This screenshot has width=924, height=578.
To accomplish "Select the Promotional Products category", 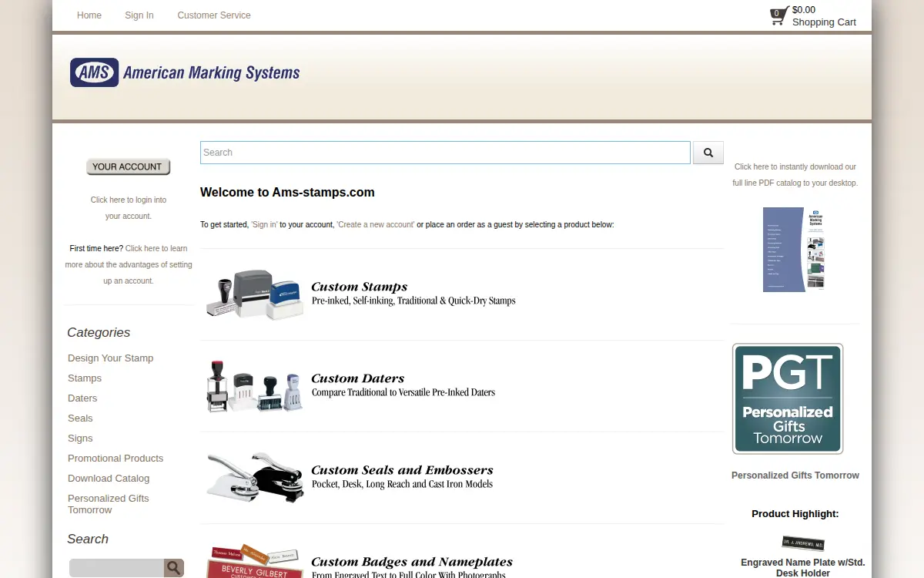I will pyautogui.click(x=115, y=459).
